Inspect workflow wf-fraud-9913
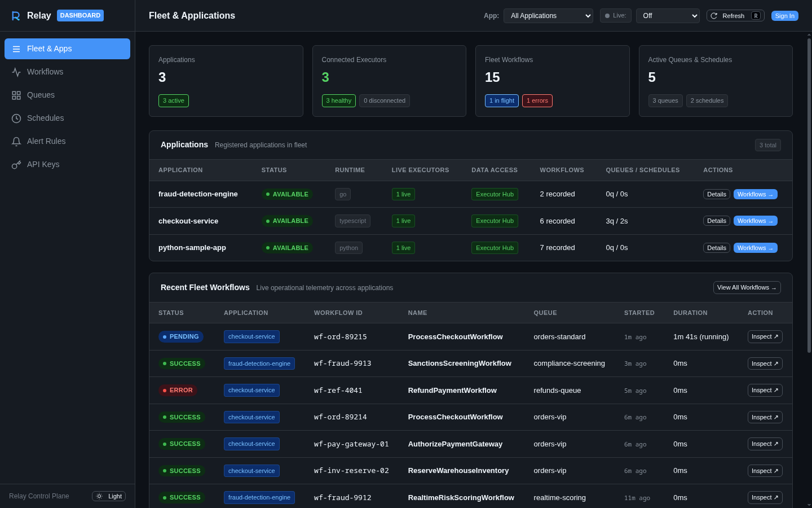The height and width of the screenshot is (508, 812). (765, 364)
